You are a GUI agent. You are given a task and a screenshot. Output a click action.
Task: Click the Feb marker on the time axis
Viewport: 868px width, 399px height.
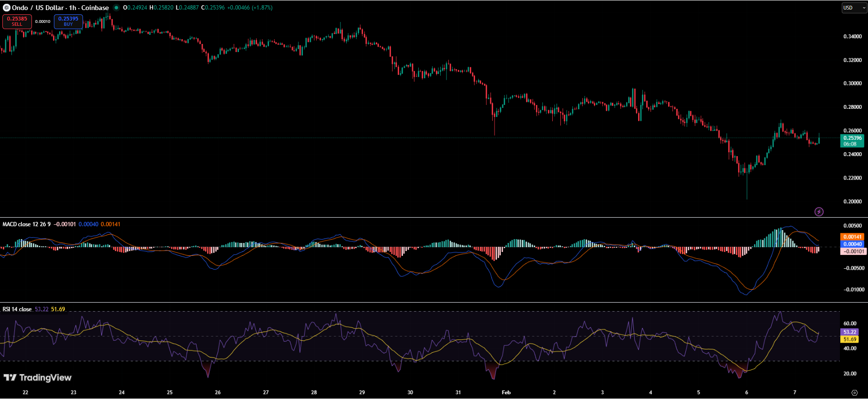click(x=506, y=392)
